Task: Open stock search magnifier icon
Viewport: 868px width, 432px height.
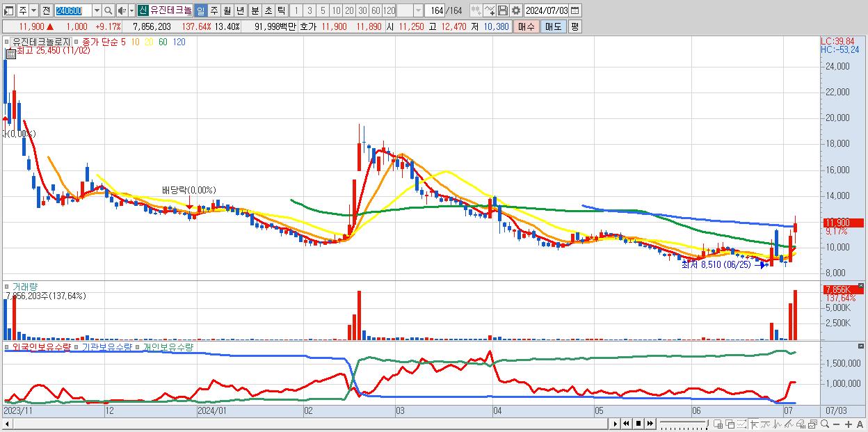Action: 108,10
